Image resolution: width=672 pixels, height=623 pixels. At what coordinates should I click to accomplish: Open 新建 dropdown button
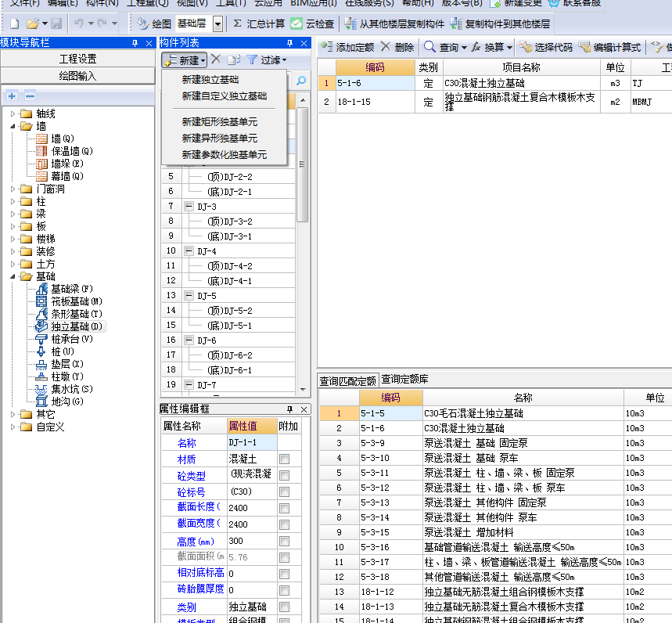(x=185, y=60)
